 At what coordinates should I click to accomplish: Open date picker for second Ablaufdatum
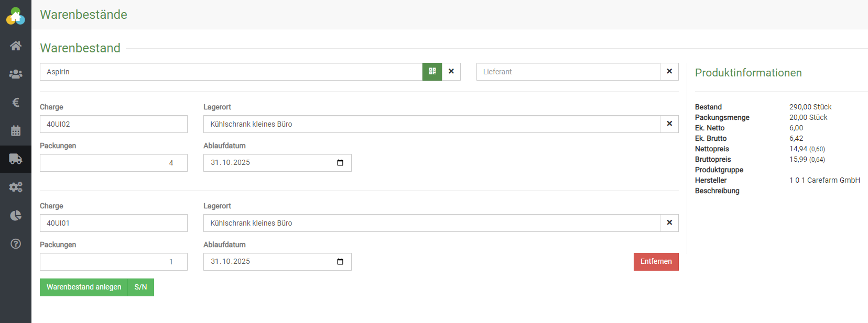340,262
